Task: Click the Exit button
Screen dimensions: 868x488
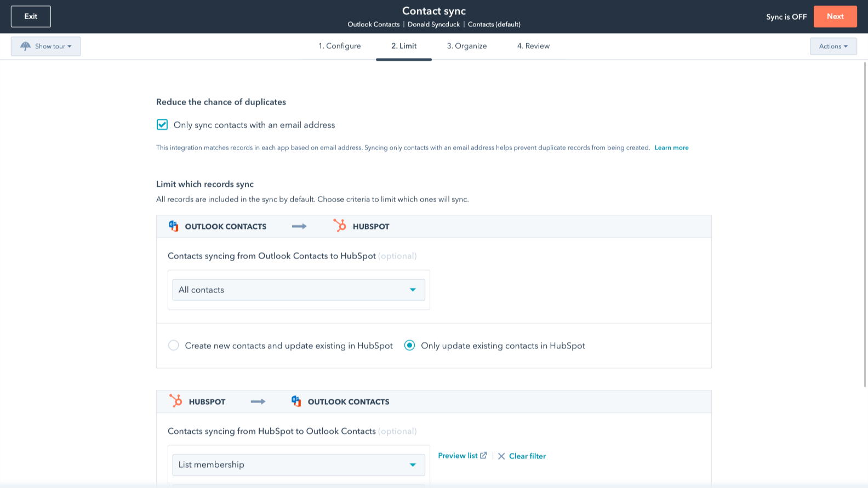Action: [31, 16]
